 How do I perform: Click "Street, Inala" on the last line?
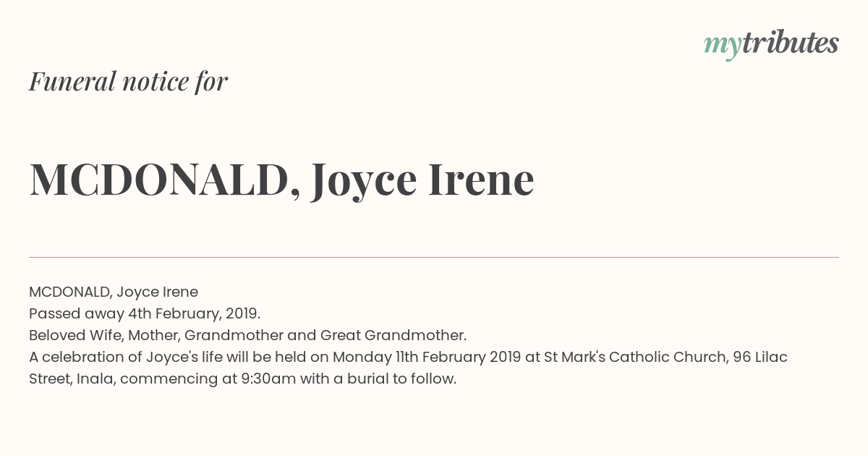click(x=72, y=379)
